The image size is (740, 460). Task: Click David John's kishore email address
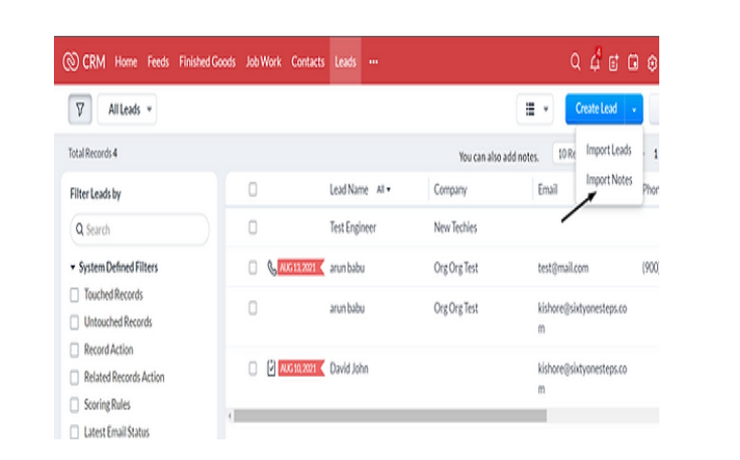pyautogui.click(x=582, y=378)
